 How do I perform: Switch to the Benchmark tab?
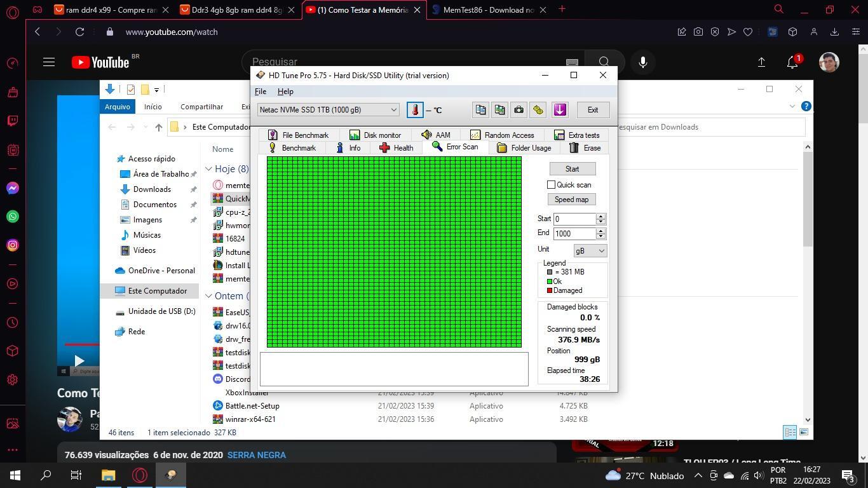click(x=292, y=148)
